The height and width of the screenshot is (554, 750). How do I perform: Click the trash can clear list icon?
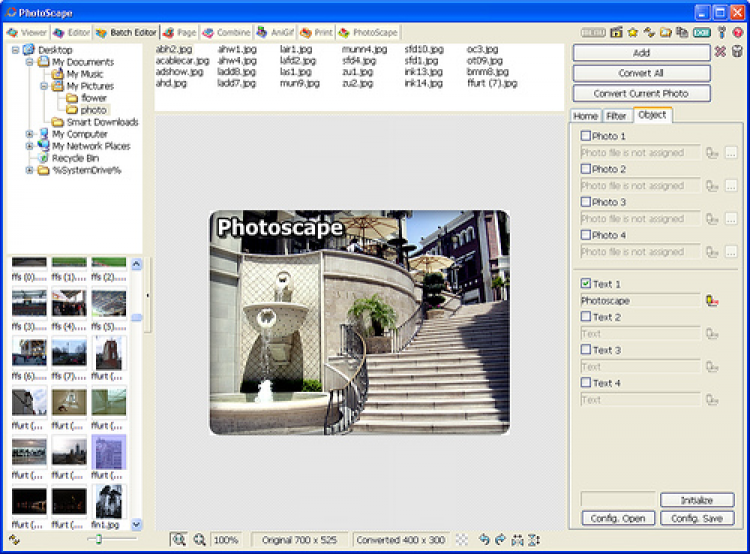tap(737, 52)
